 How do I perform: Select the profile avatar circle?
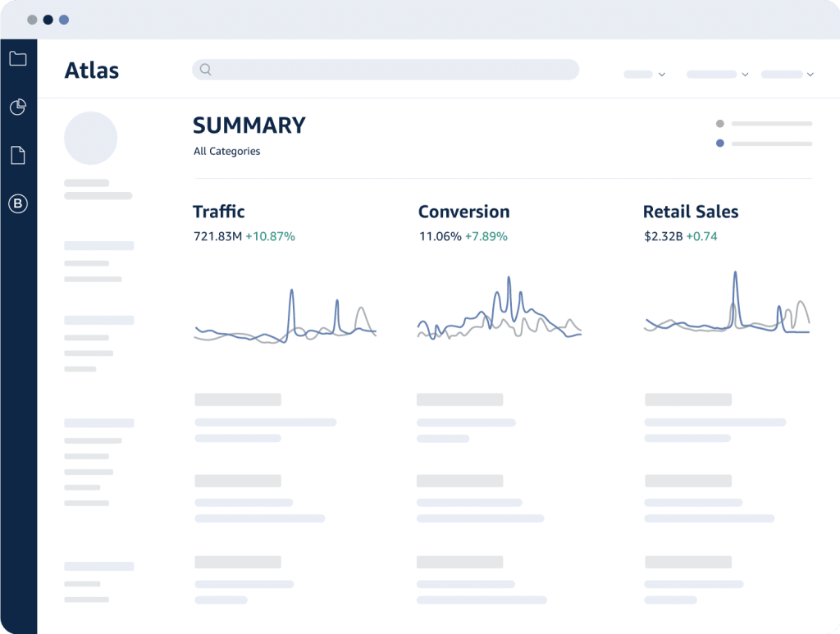click(90, 138)
